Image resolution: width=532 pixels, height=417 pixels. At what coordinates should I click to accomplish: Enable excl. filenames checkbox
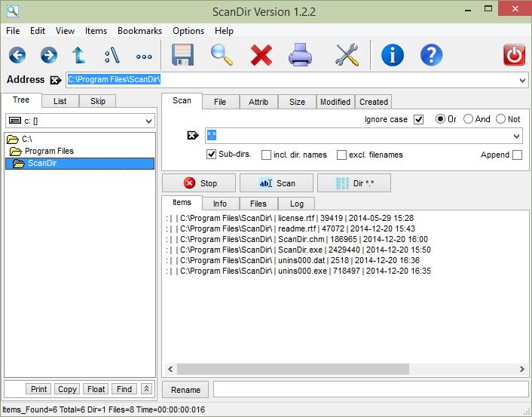(x=341, y=155)
